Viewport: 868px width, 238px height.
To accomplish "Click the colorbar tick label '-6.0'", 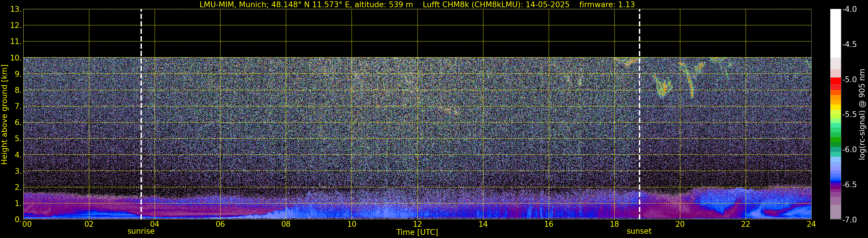I will [849, 150].
